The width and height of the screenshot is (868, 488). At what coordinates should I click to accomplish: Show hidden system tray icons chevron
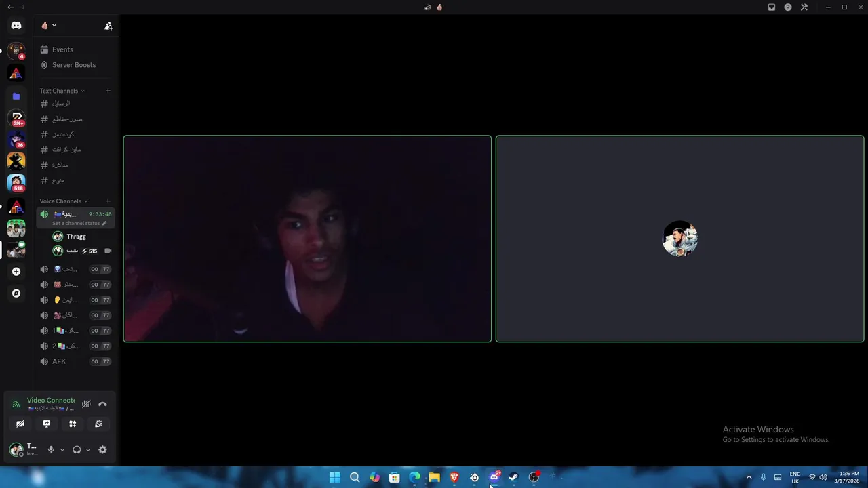[749, 477]
